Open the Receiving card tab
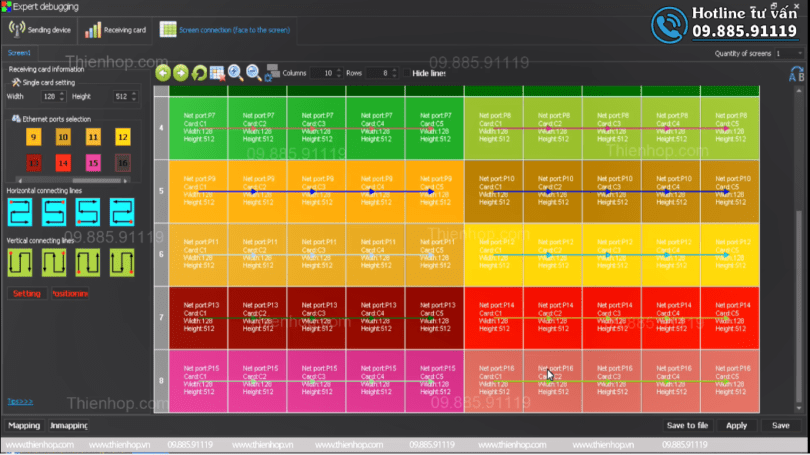Screen dimensions: 810x455 pos(116,30)
